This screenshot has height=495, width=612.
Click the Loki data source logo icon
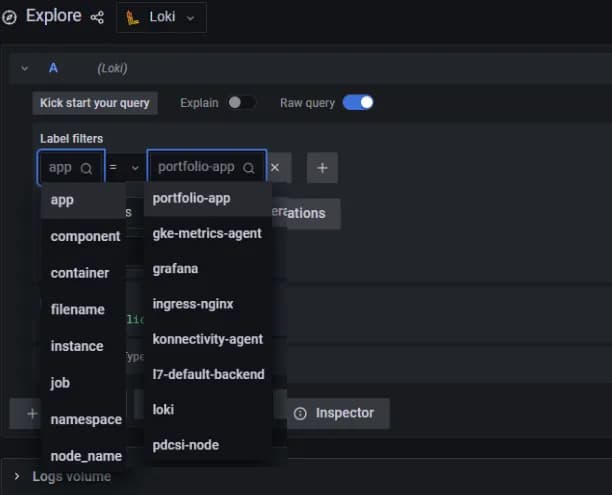(x=132, y=18)
